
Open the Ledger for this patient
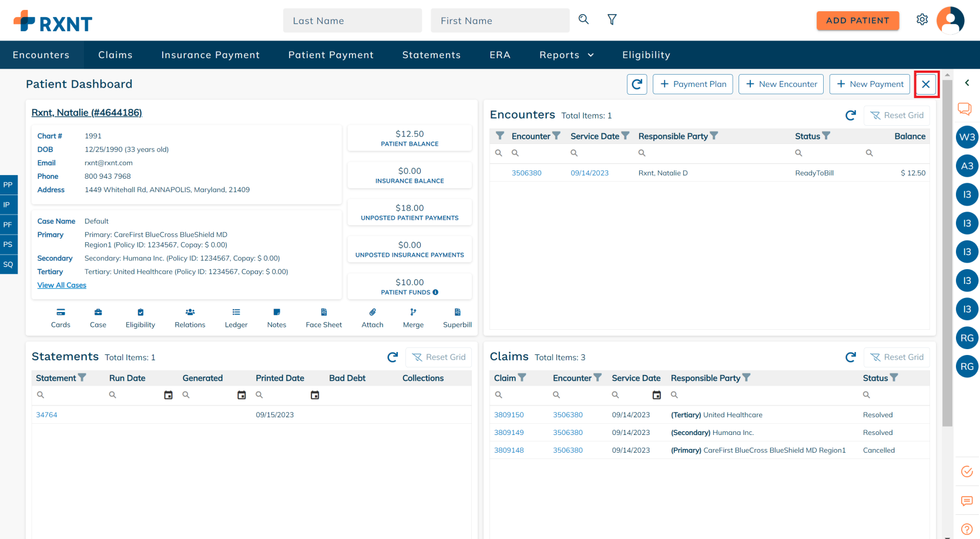(x=236, y=317)
